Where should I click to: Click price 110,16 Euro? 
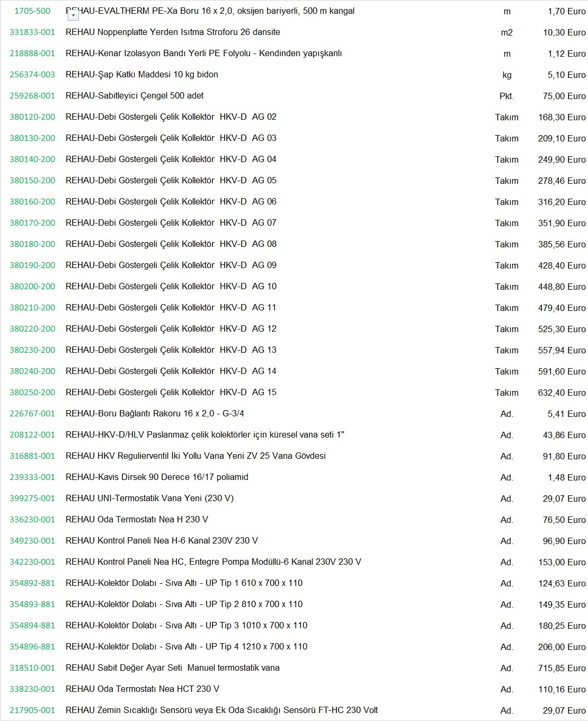(x=562, y=689)
